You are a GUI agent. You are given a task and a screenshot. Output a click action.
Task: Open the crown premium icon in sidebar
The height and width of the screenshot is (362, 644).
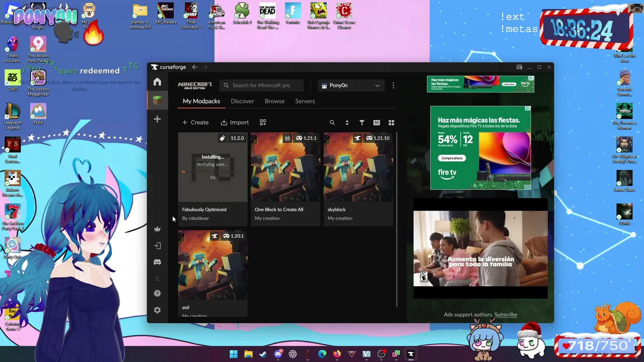click(x=157, y=229)
